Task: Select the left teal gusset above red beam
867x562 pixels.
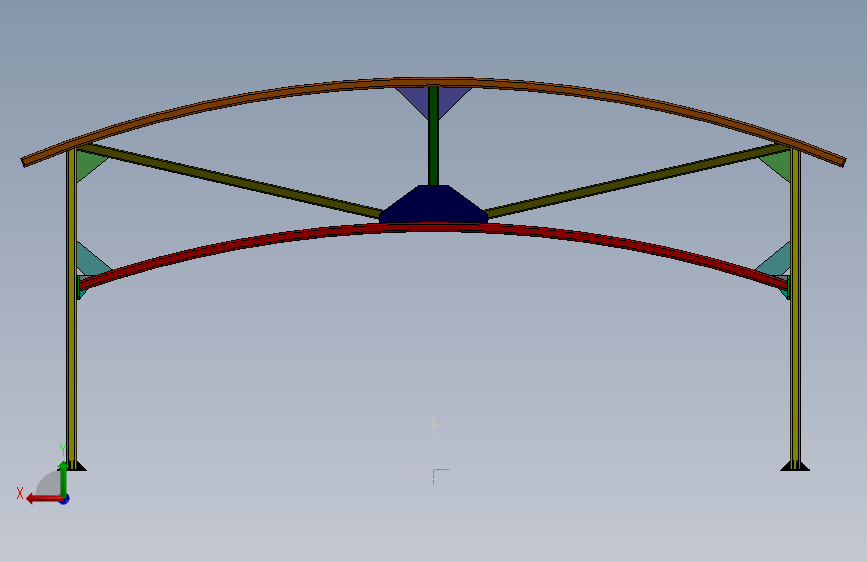Action: (x=90, y=262)
